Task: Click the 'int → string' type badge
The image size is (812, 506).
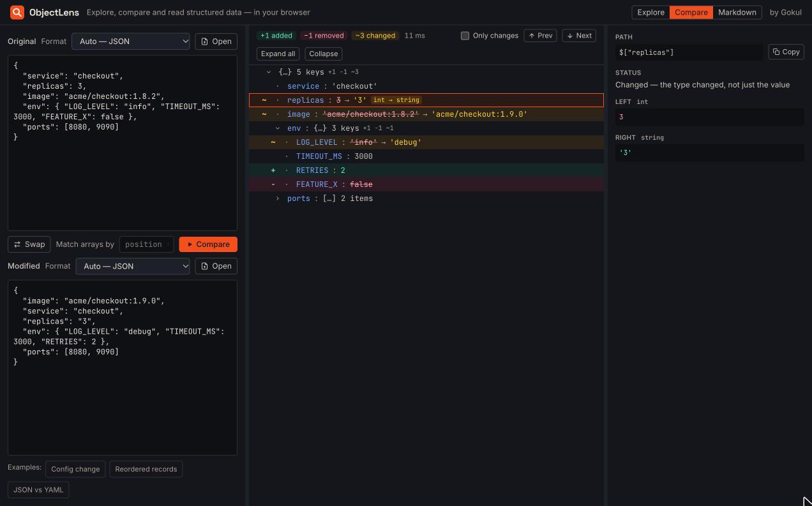Action: pos(396,100)
